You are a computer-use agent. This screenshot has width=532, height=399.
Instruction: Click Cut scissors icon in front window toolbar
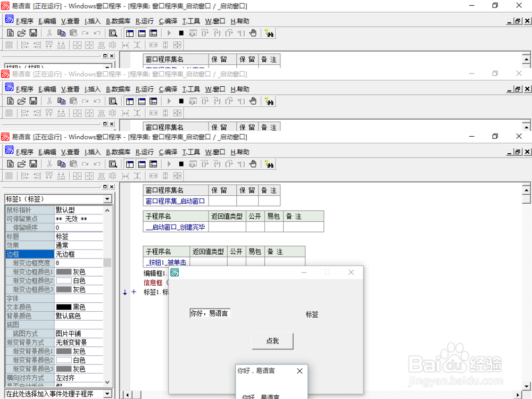[49, 164]
